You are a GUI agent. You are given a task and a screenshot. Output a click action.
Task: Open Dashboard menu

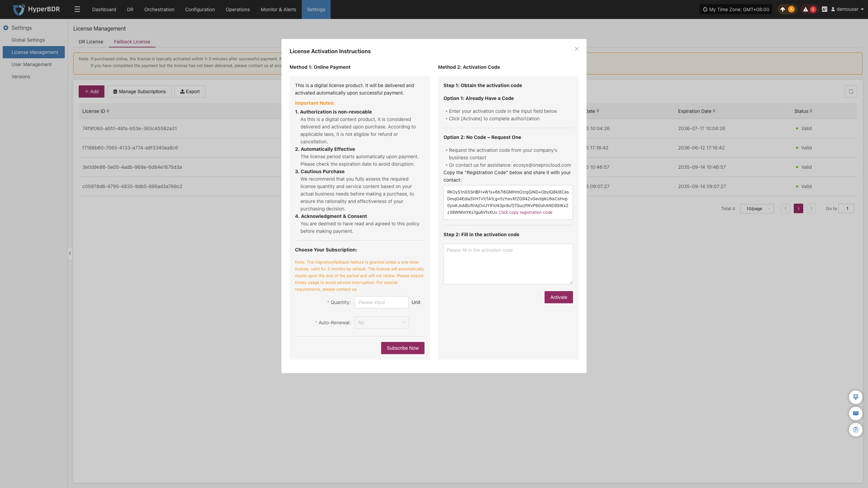(104, 9)
